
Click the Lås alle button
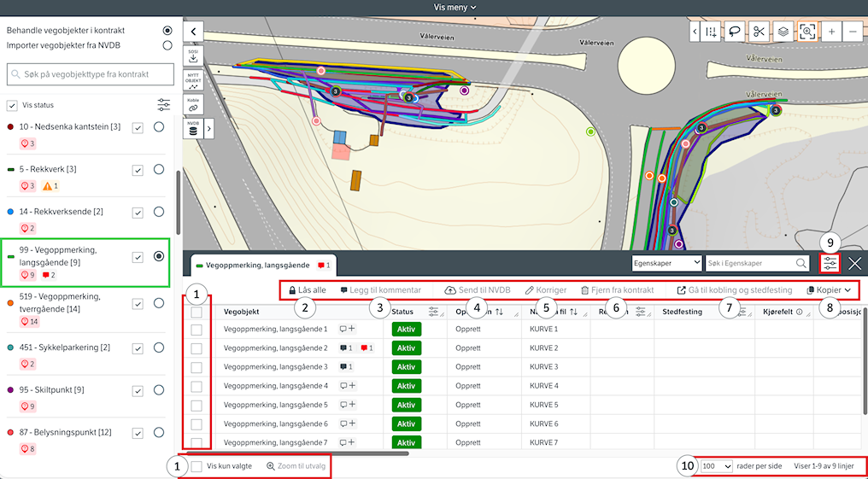point(307,290)
